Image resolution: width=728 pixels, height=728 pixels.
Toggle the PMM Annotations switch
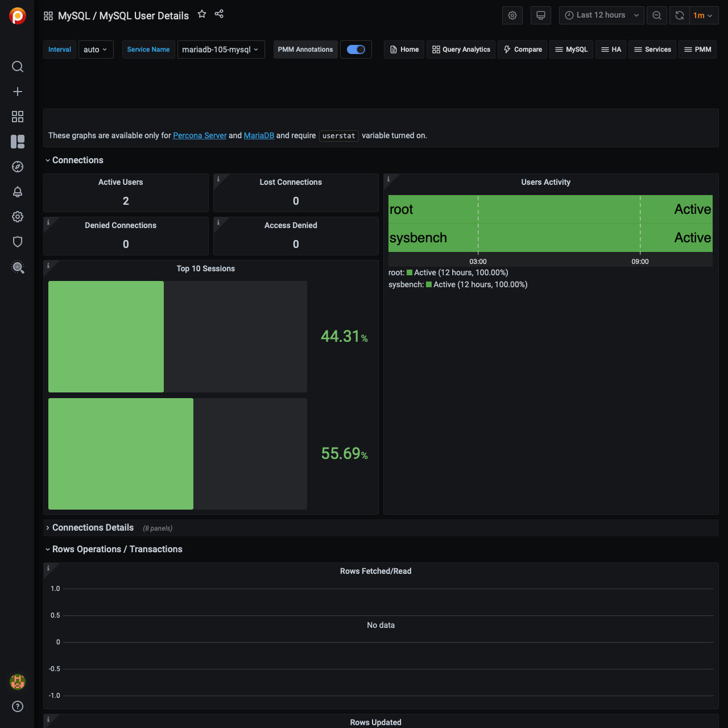tap(356, 49)
